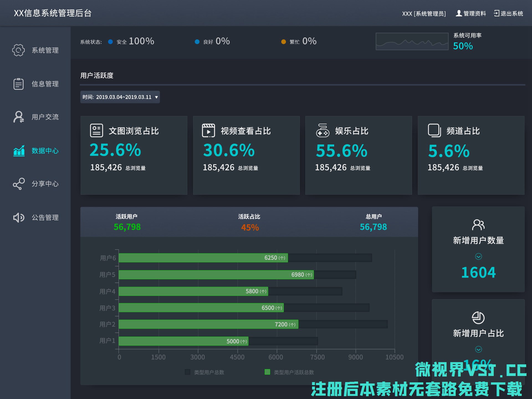The image size is (532, 399).
Task: Click the user communication person icon
Action: [18, 117]
